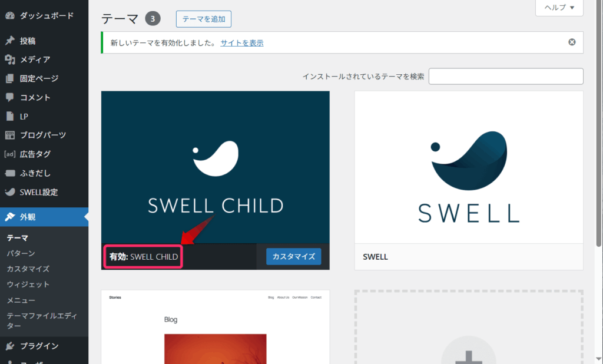The width and height of the screenshot is (603, 364).
Task: Click the paintbrush icon beside 外観
Action: click(10, 217)
